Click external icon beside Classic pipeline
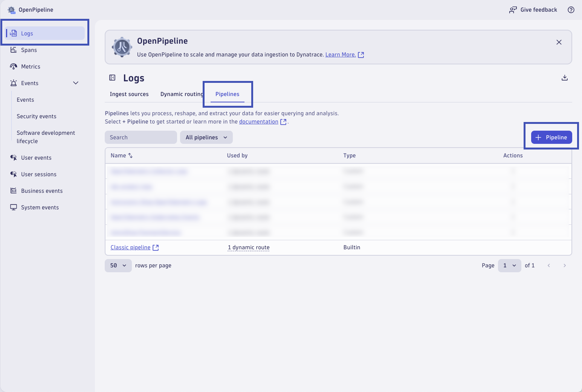 tap(156, 247)
